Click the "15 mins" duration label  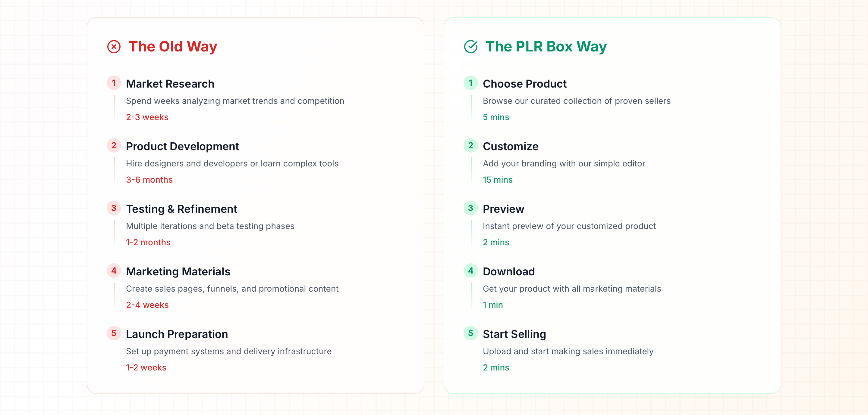click(x=497, y=180)
